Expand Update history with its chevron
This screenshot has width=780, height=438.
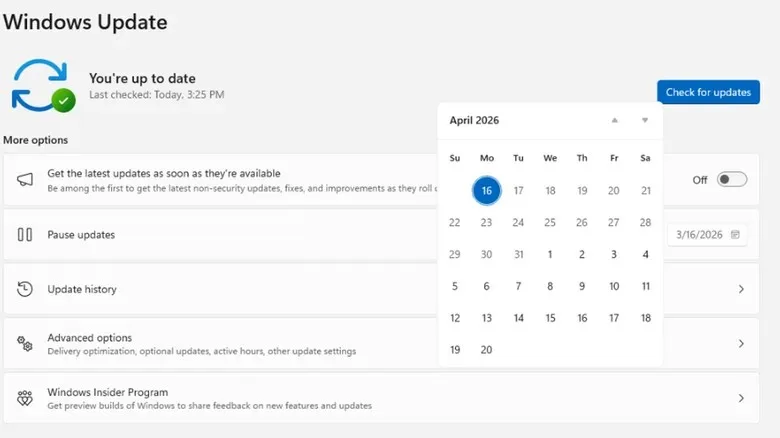(741, 289)
